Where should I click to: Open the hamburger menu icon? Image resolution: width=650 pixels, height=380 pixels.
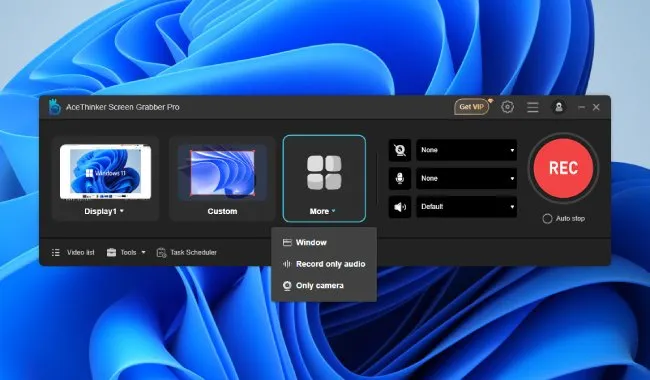(533, 107)
